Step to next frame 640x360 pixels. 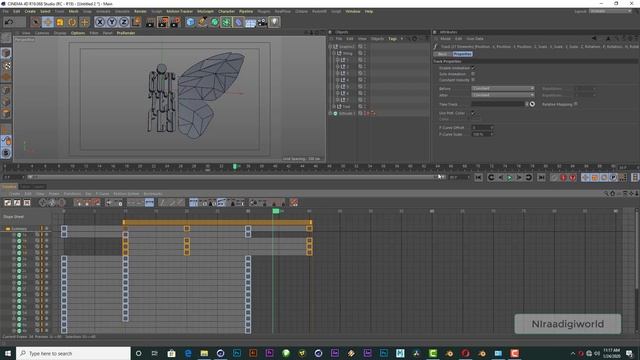(x=519, y=177)
